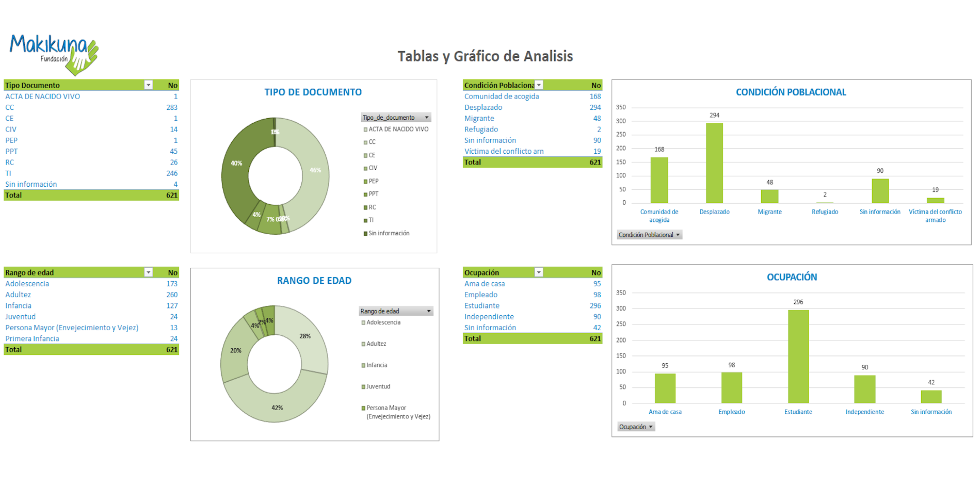Select the Desplazado bar labeled 294

coord(714,163)
